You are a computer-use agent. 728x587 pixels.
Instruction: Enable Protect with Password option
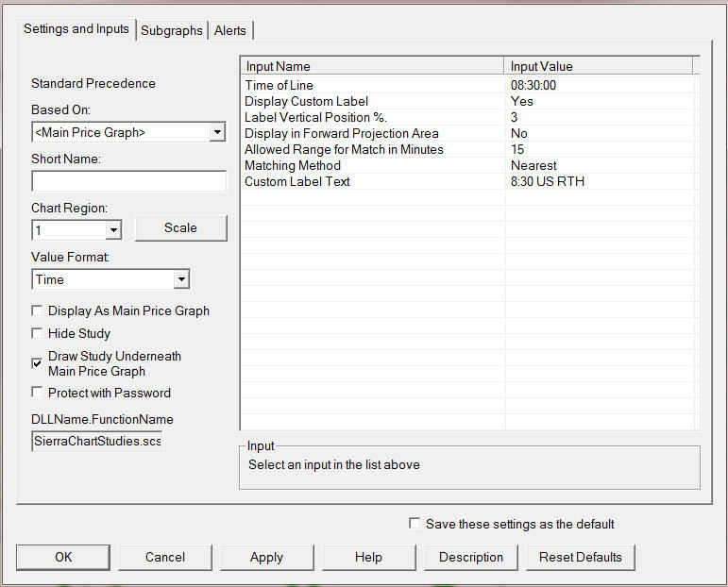tap(38, 393)
